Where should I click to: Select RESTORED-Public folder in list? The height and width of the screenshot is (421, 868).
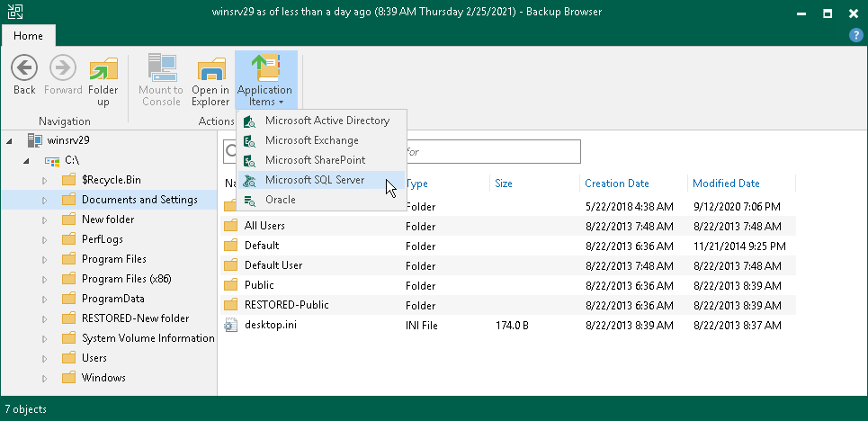point(286,305)
